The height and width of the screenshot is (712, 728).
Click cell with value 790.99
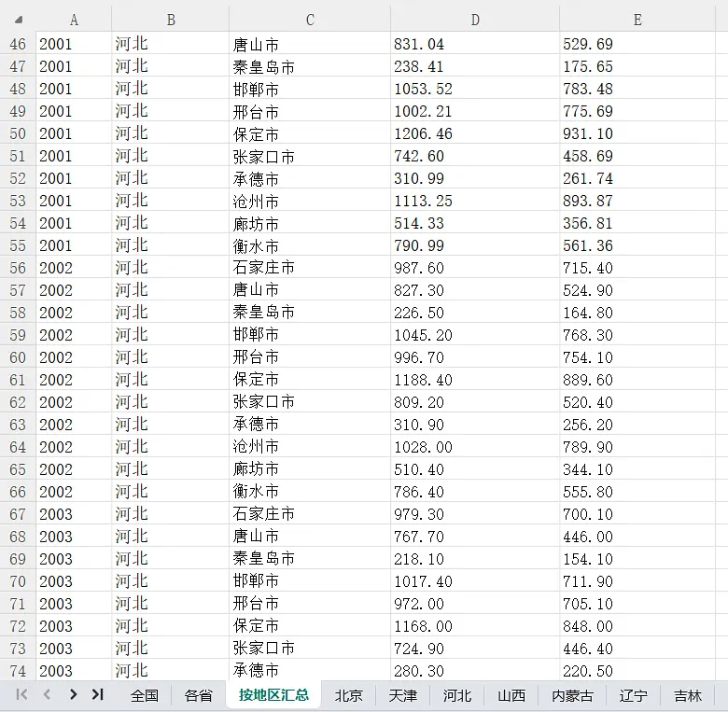tap(475, 245)
